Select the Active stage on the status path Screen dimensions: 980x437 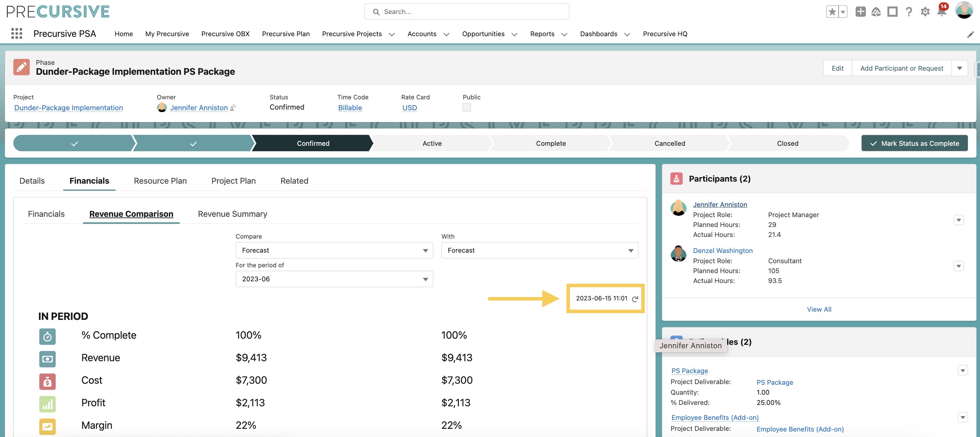[432, 143]
